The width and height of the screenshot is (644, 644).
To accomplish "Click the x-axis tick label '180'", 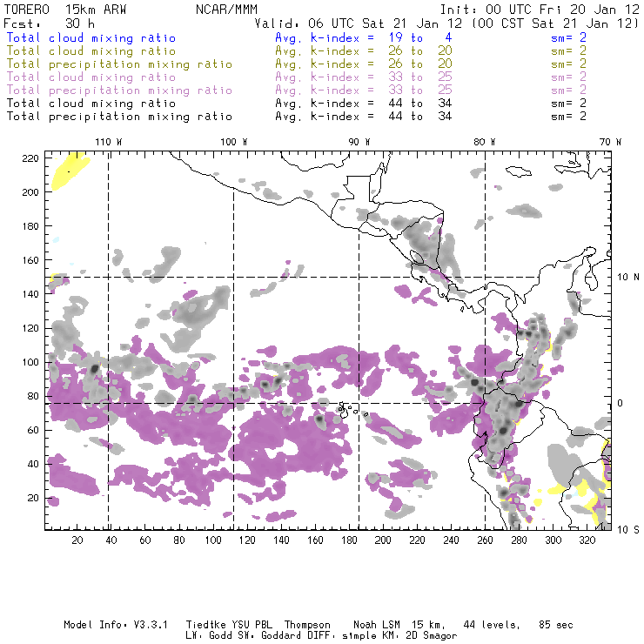I will pos(349,540).
